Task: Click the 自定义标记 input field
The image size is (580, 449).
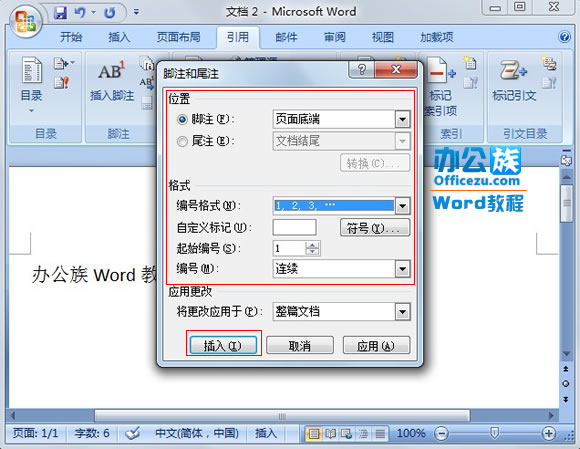Action: click(x=294, y=227)
